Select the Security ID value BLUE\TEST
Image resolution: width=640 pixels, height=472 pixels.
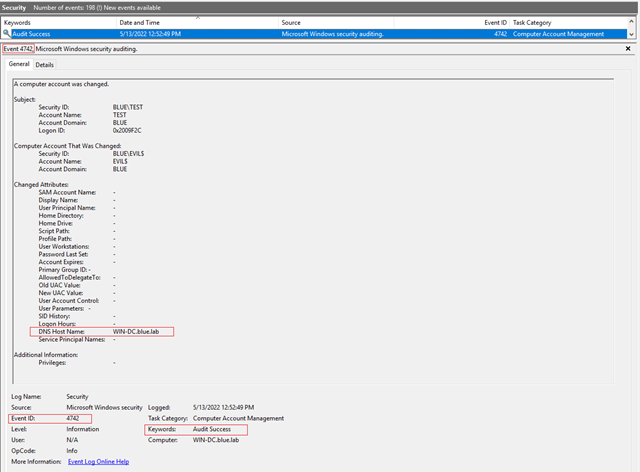128,107
